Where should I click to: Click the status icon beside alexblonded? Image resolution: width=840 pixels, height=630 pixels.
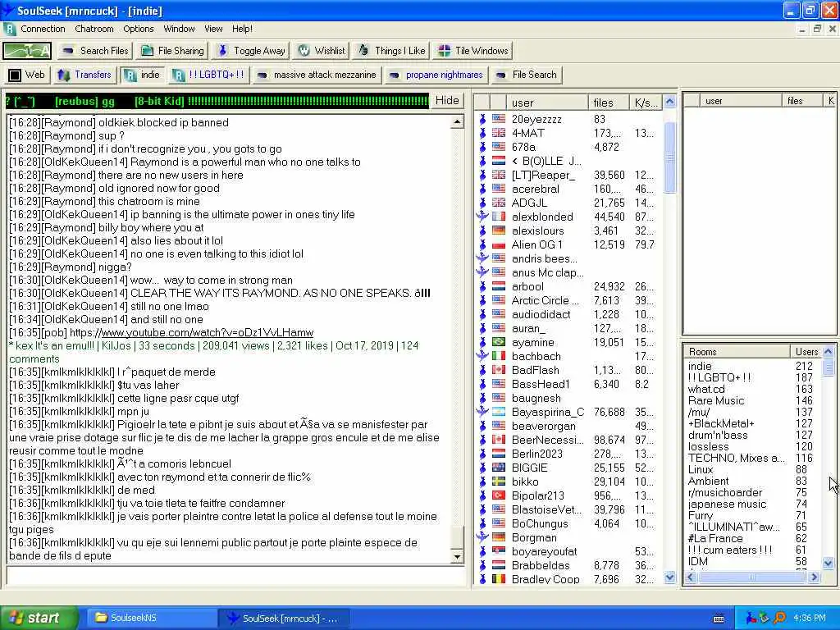[x=482, y=217]
